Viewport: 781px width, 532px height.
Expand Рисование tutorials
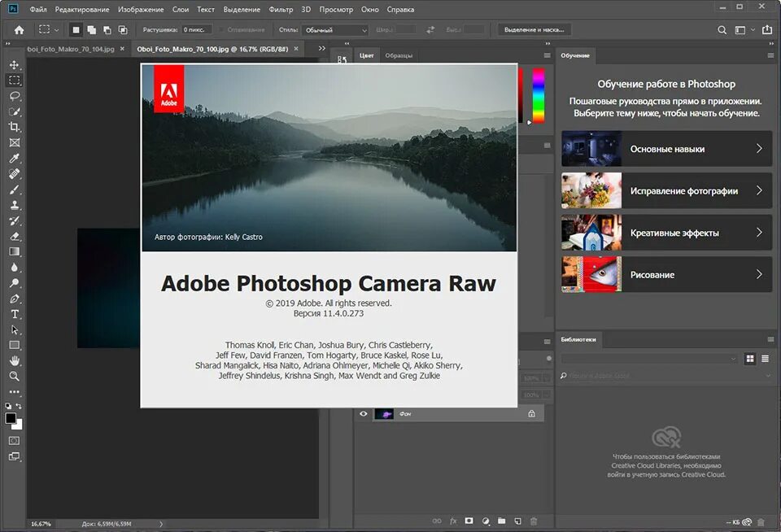666,274
